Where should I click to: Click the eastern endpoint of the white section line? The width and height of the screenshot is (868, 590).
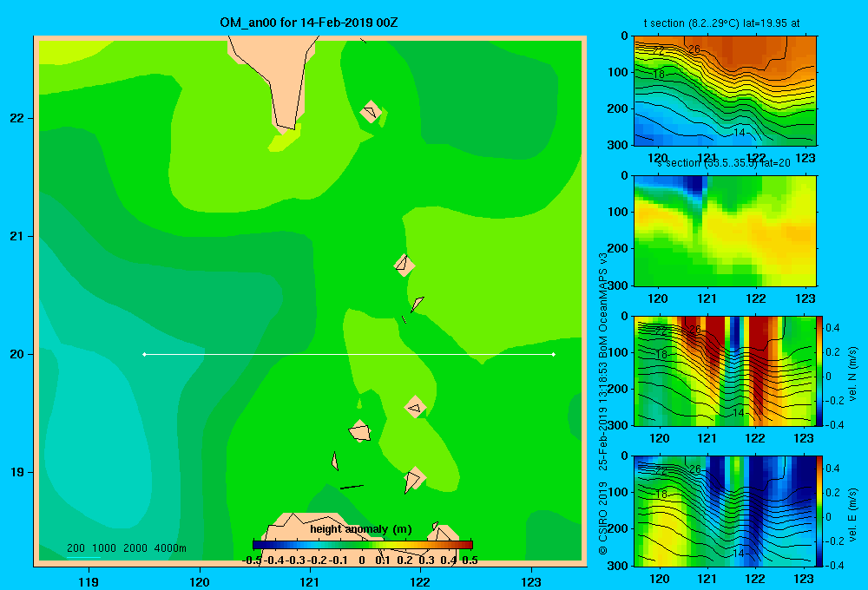coord(554,354)
